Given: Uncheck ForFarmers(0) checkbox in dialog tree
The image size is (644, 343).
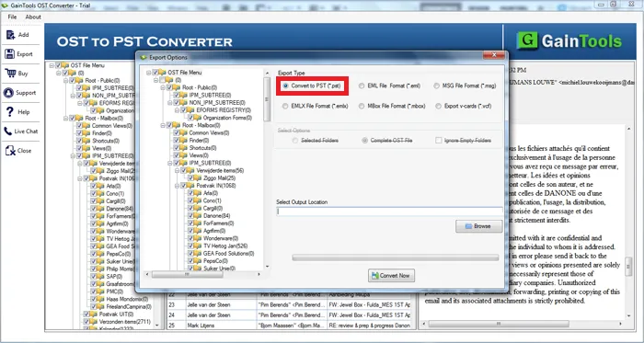Looking at the screenshot, I should 190,223.
